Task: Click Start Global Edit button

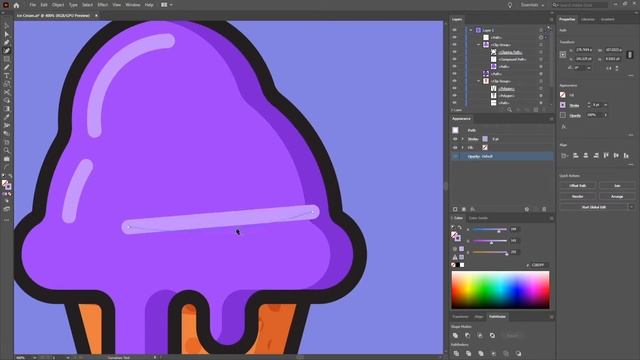Action: click(x=594, y=207)
